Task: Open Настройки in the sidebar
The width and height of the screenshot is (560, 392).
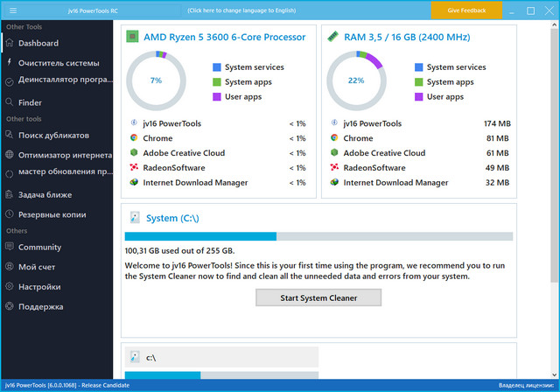Action: pos(39,287)
